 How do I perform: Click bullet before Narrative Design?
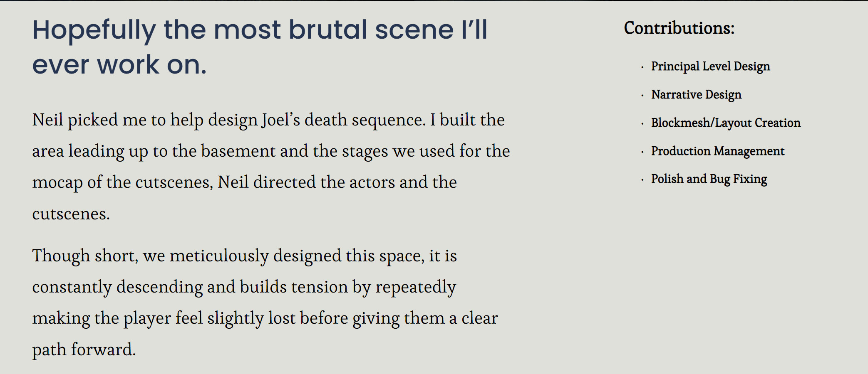(642, 96)
